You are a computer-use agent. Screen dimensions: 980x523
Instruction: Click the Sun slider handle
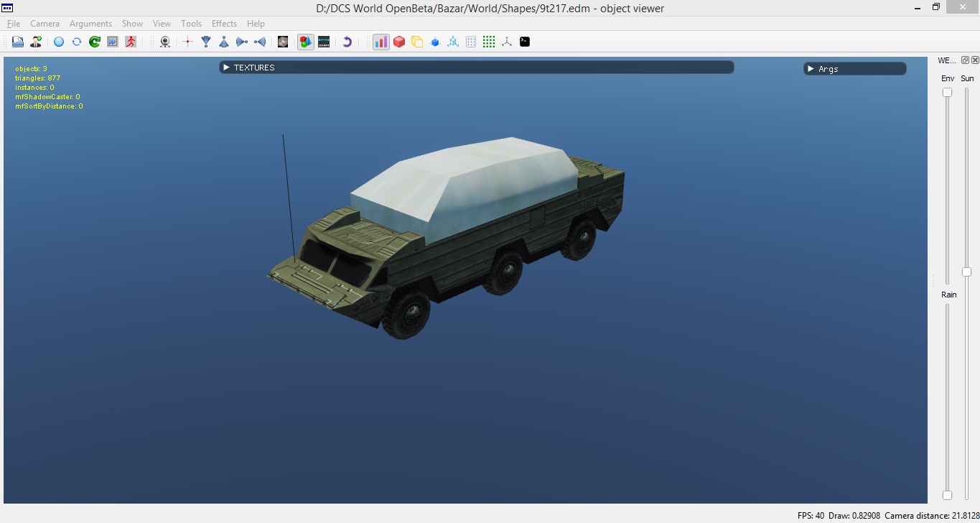(966, 272)
